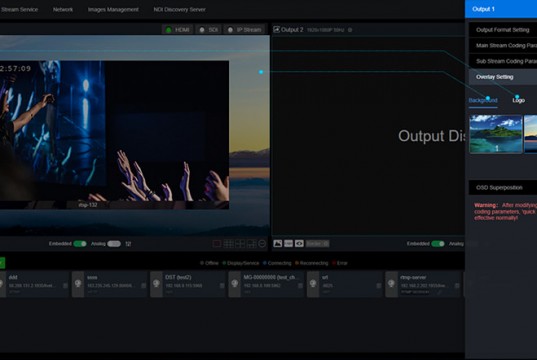
Task: Choose the island background thumbnail 1
Action: coord(496,134)
